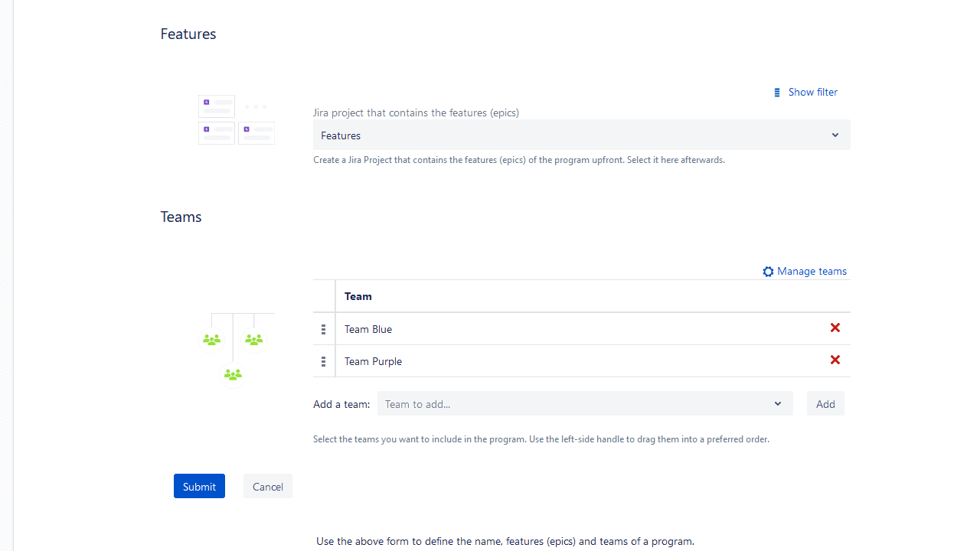Click the purple card graphic in the Features illustration
This screenshot has height=551, width=980.
click(x=216, y=106)
